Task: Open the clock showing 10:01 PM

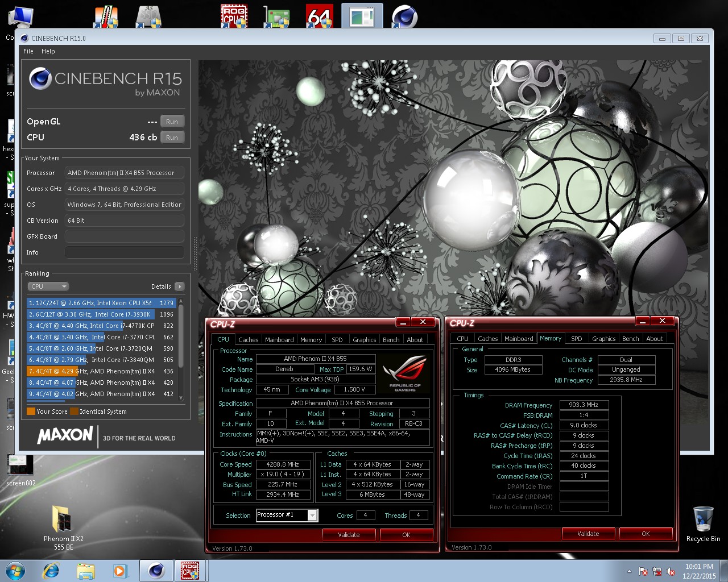Action: coord(699,571)
